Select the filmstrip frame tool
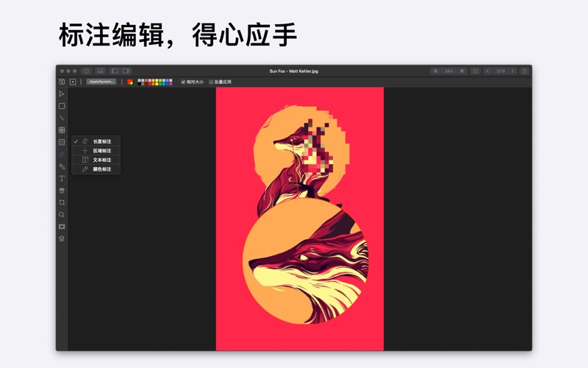Viewport: 588px width, 368px height. point(62,227)
